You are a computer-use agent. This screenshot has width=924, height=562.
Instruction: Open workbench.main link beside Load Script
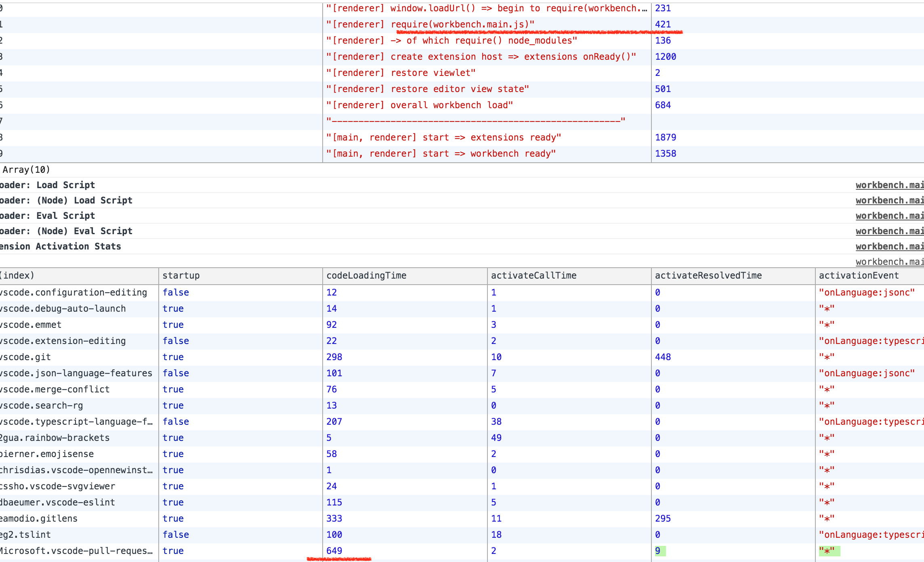[890, 185]
